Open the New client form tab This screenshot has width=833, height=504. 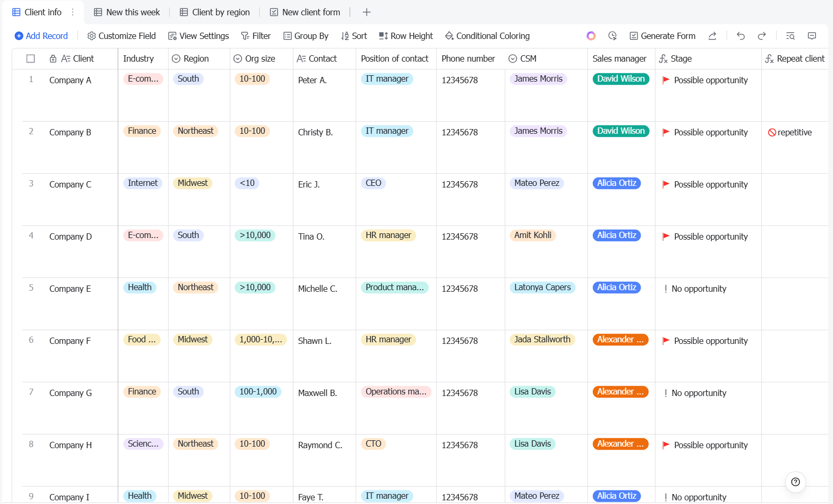305,12
